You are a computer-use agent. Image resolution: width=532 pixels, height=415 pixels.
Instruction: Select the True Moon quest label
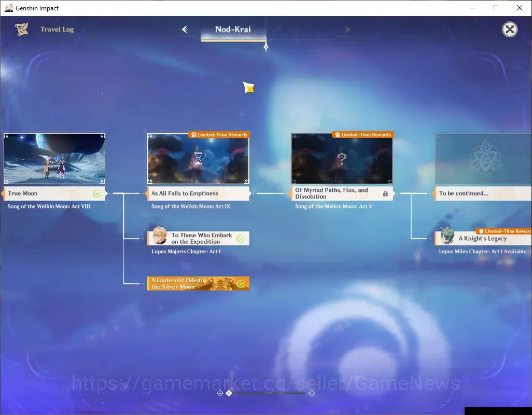[x=54, y=193]
